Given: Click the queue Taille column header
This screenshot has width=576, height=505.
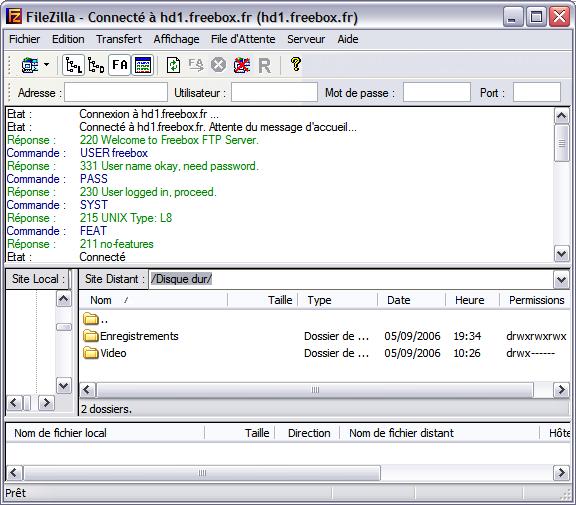Looking at the screenshot, I should pyautogui.click(x=240, y=433).
